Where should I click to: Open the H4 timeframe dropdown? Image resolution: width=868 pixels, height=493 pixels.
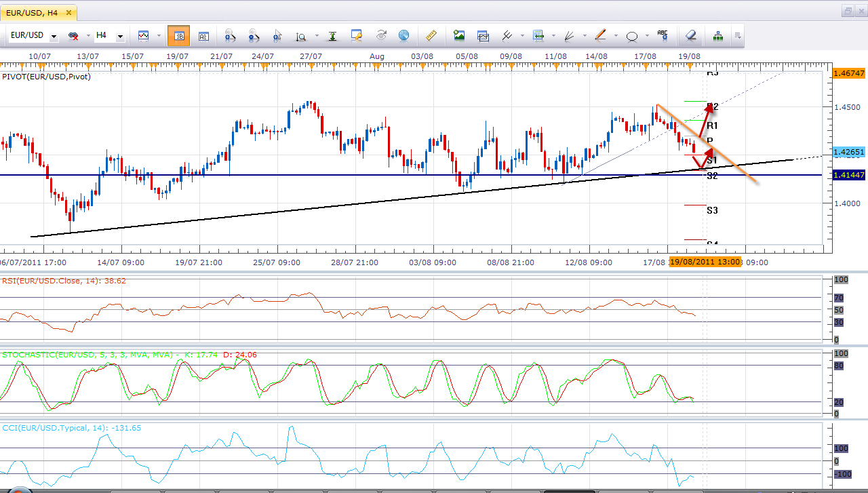click(120, 36)
